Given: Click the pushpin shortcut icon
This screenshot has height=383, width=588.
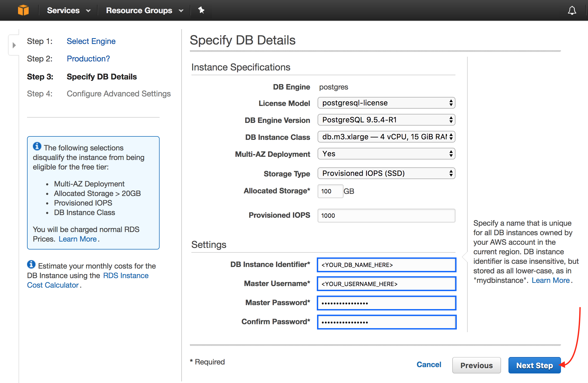Looking at the screenshot, I should pyautogui.click(x=201, y=10).
